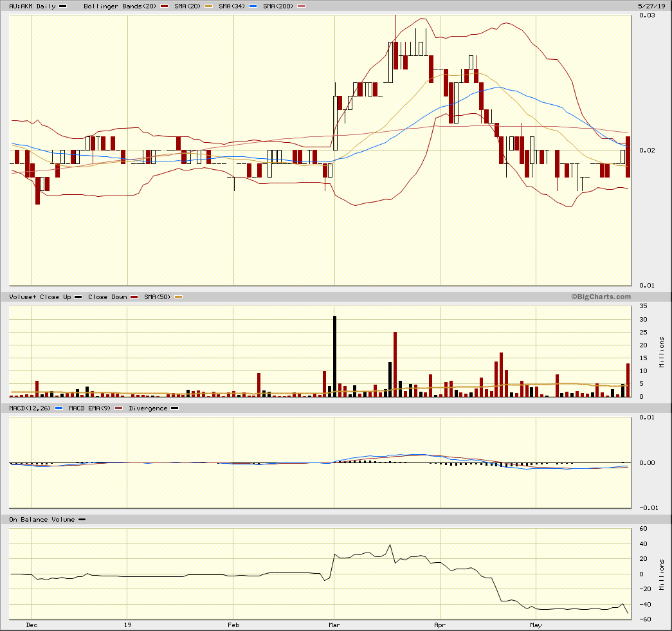Screen dimensions: 672x631
Task: Click the Dec time axis label
Action: (32, 625)
